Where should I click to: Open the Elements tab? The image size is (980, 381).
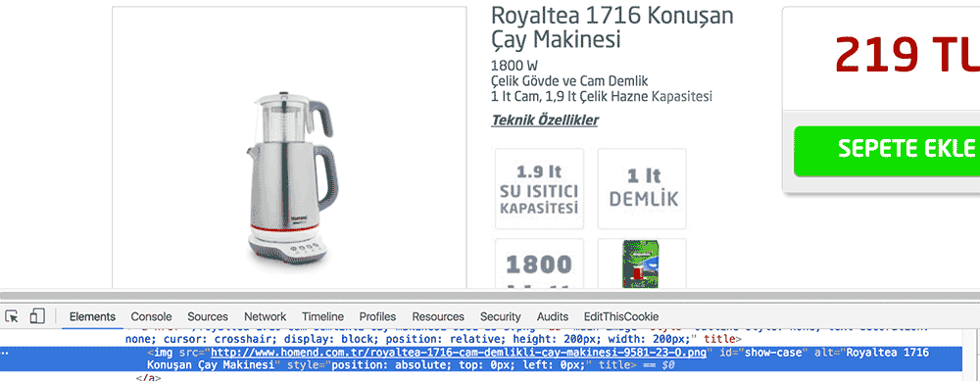pyautogui.click(x=92, y=316)
